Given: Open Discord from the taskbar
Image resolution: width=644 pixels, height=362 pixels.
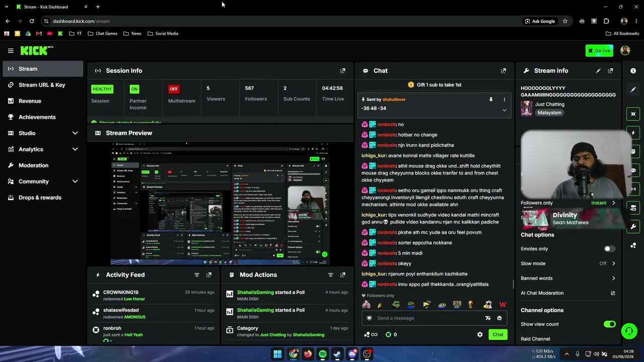Looking at the screenshot, I should (352, 354).
